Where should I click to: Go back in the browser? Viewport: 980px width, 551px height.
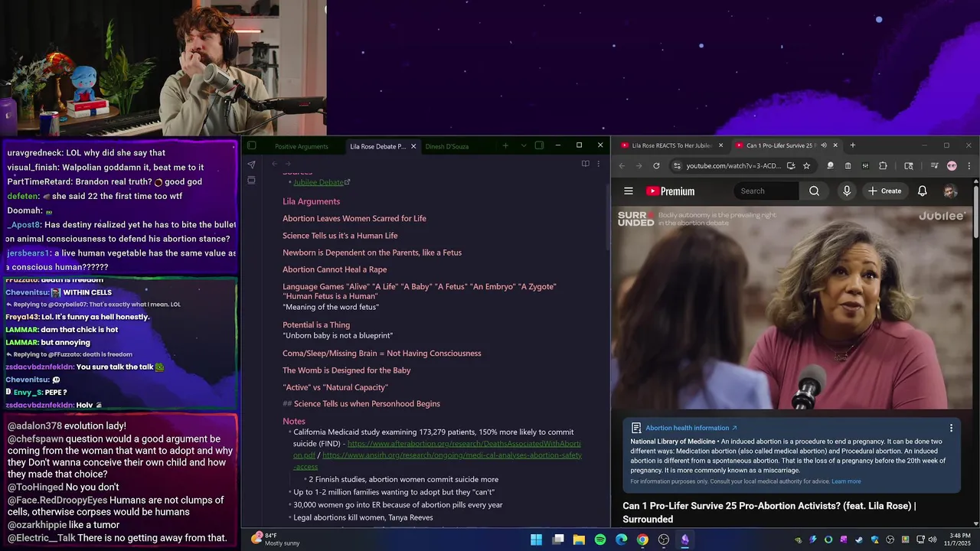(x=621, y=165)
